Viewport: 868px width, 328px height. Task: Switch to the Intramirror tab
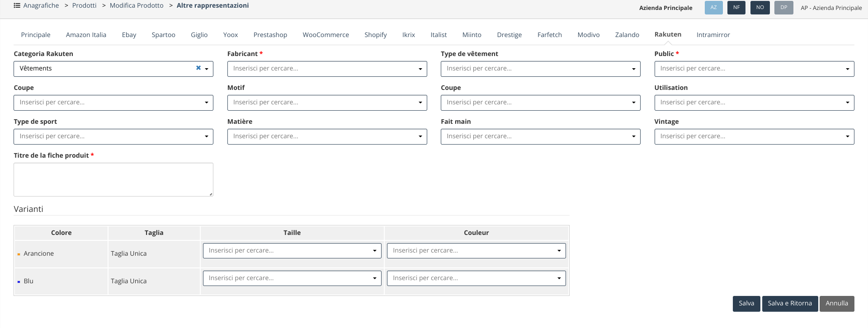pos(713,35)
